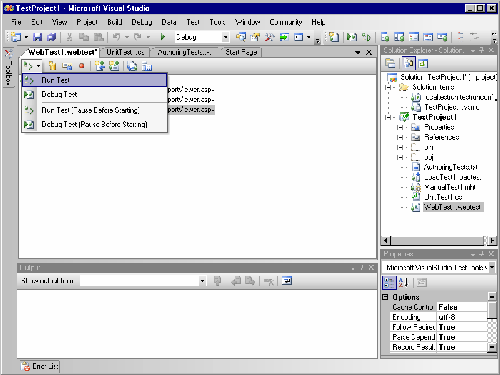This screenshot has height=375, width=500.
Task: Click Find Message in Code icon in Output
Action: (217, 281)
